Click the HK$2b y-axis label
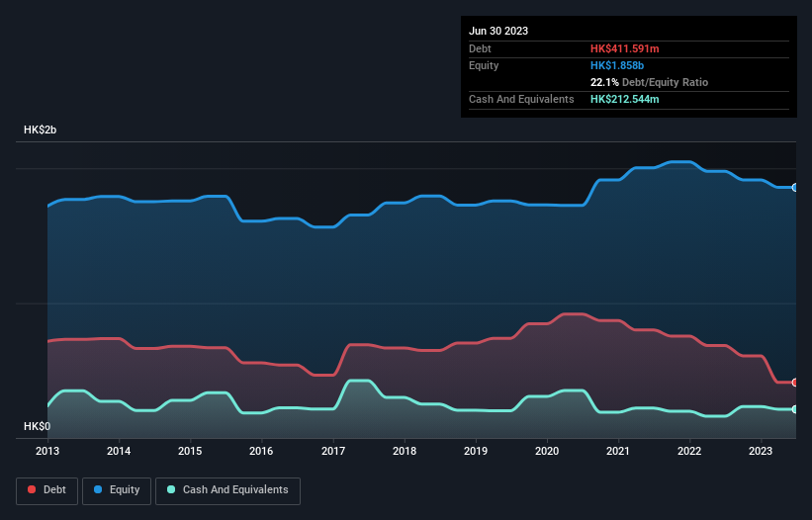This screenshot has height=520, width=812. (40, 130)
